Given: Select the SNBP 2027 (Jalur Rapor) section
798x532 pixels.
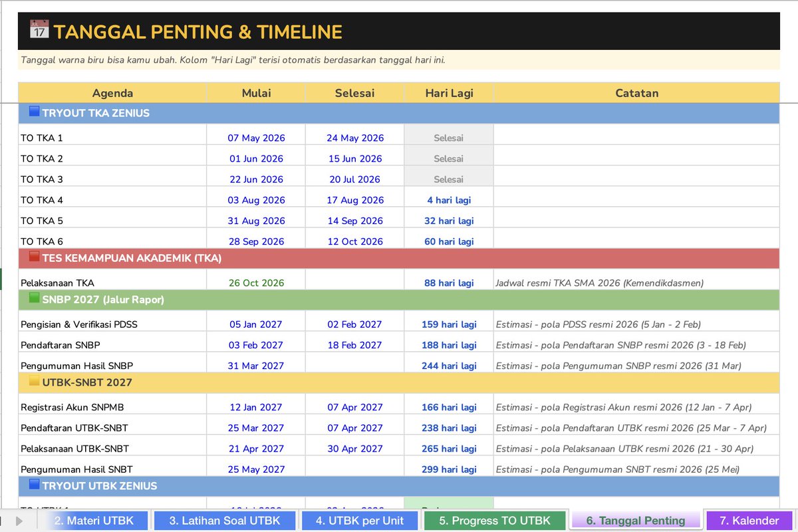Looking at the screenshot, I should [x=398, y=300].
